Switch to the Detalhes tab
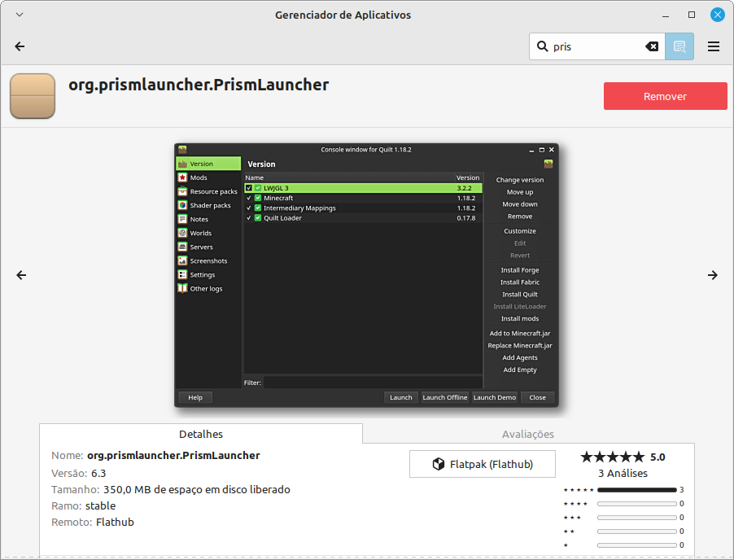This screenshot has width=734, height=560. pyautogui.click(x=201, y=434)
